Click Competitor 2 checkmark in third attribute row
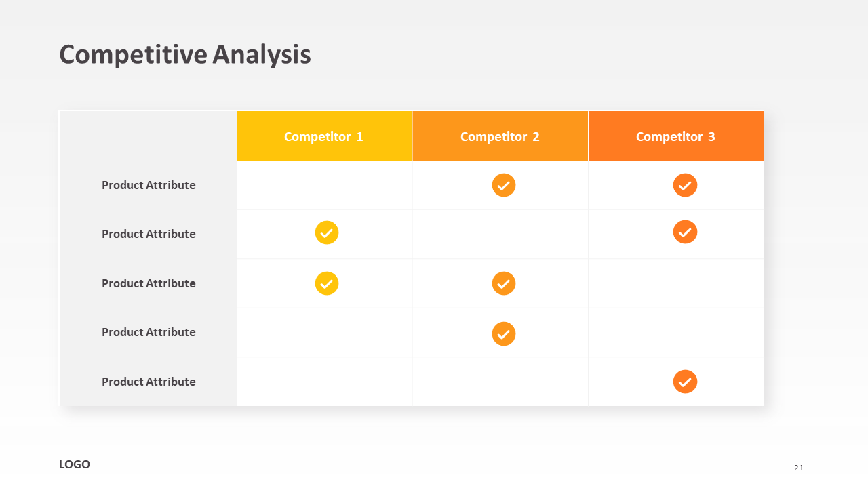The image size is (868, 488). tap(504, 283)
